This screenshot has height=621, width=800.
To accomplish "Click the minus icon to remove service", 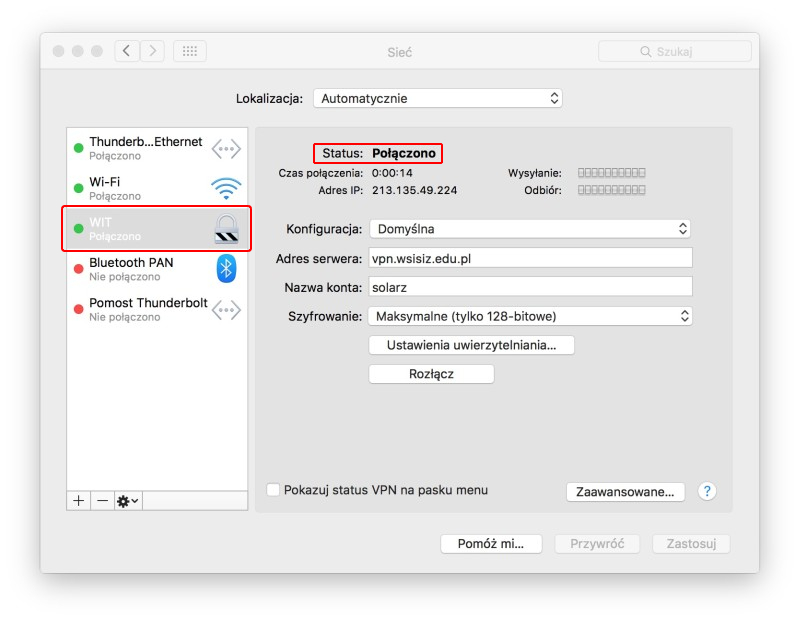I will (102, 500).
